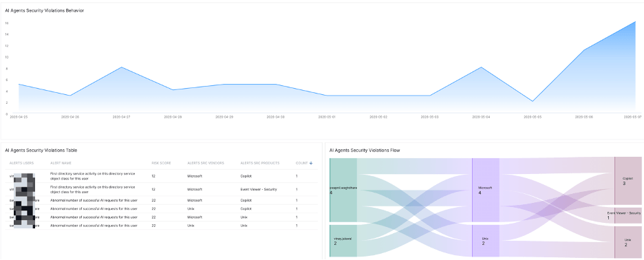
Task: Sort by the RISK SCORE column header
Action: click(x=161, y=163)
